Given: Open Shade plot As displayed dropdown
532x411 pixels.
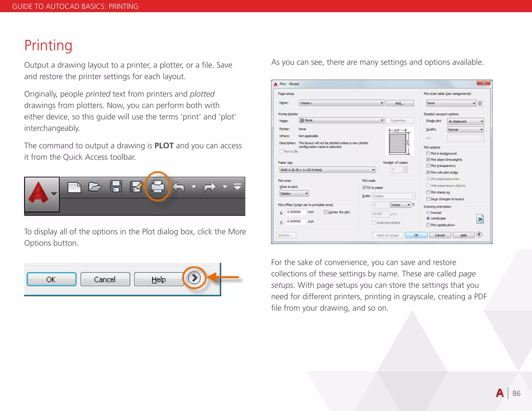Looking at the screenshot, I should point(465,121).
